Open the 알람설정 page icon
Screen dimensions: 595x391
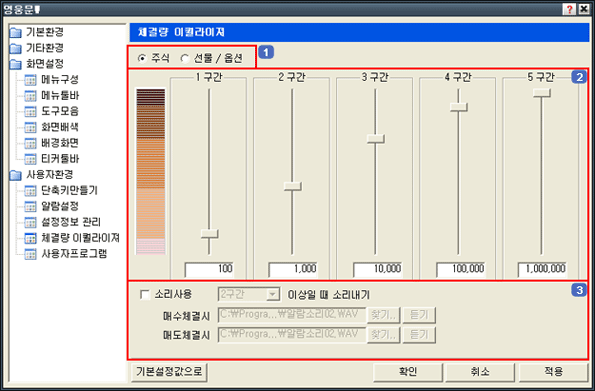click(30, 207)
